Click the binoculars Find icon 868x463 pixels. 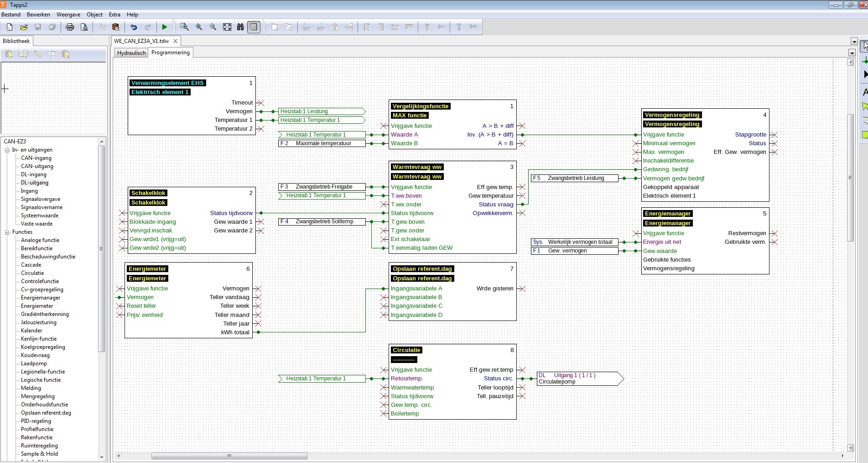tap(240, 27)
